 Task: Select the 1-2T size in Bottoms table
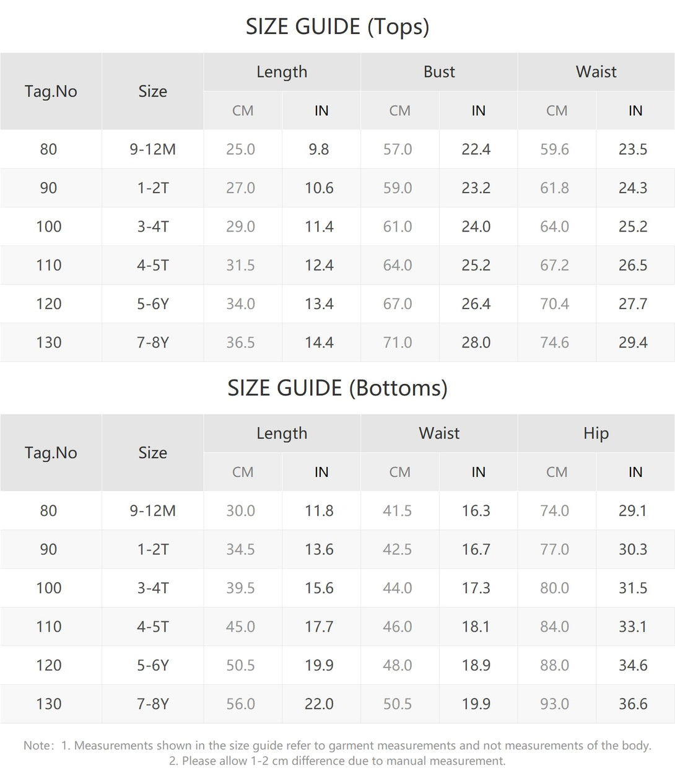click(x=152, y=550)
